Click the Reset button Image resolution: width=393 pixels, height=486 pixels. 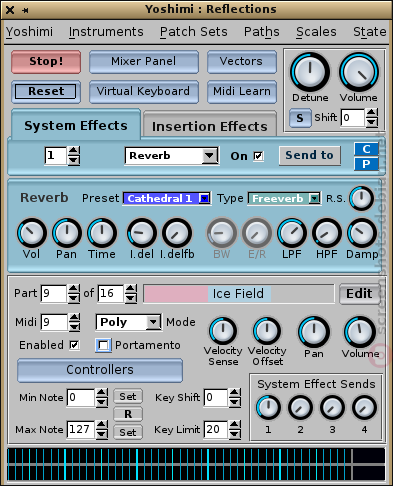[x=46, y=91]
